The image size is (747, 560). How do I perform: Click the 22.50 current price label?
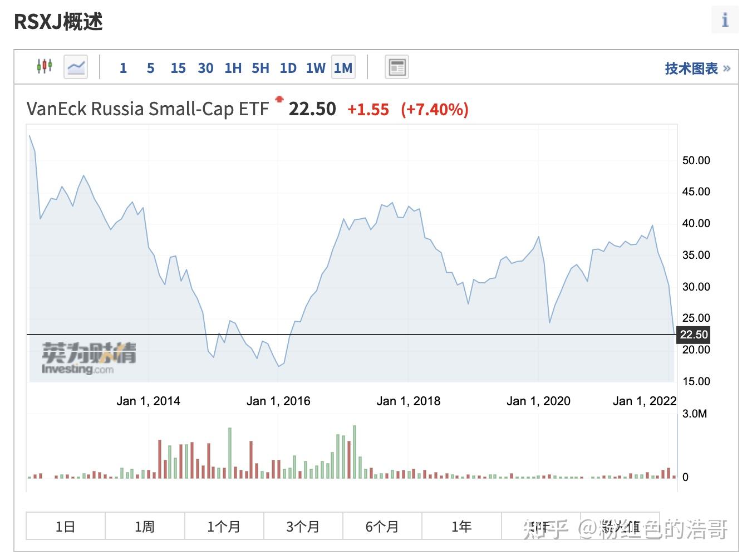point(694,335)
